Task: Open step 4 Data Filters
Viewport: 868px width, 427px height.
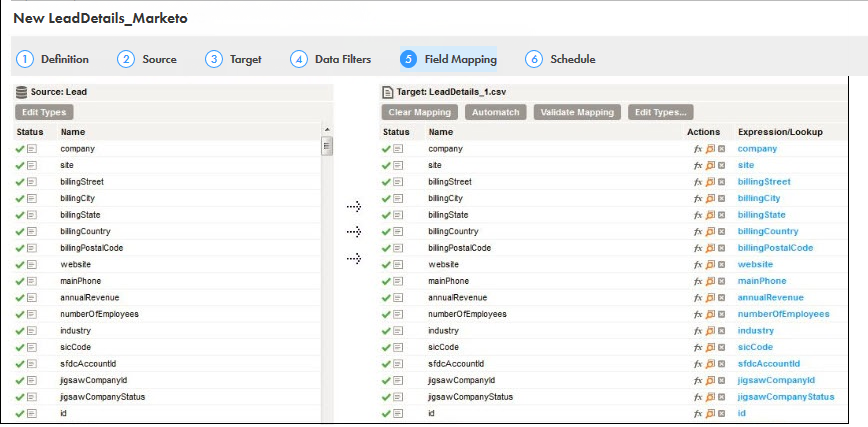Action: pos(330,59)
